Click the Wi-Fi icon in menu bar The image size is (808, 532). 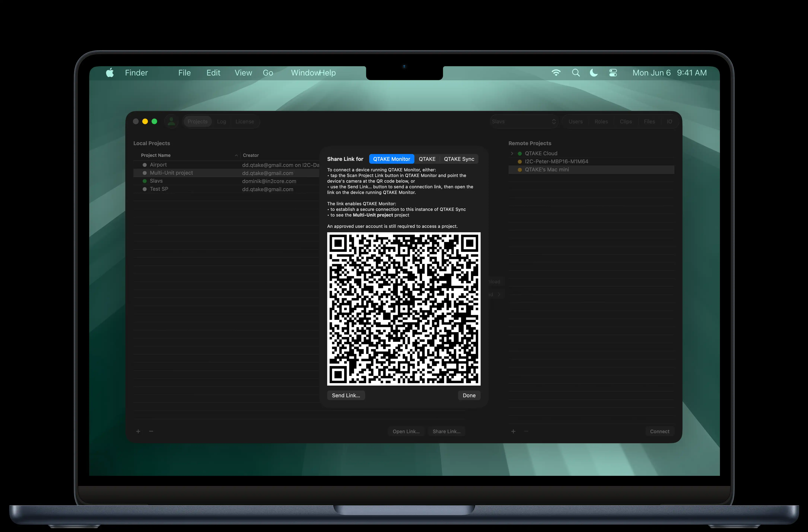coord(556,73)
